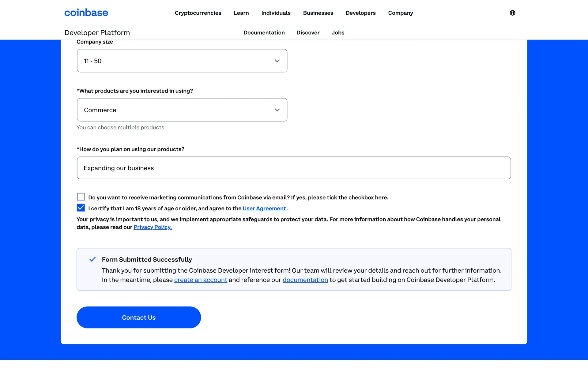
Task: Expand the Company size dropdown
Action: point(182,61)
